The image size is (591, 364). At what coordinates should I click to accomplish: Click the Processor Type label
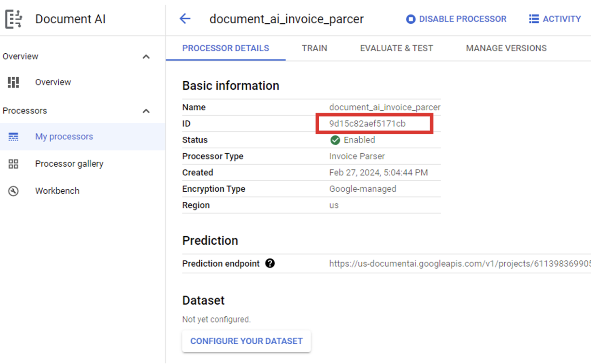[213, 156]
